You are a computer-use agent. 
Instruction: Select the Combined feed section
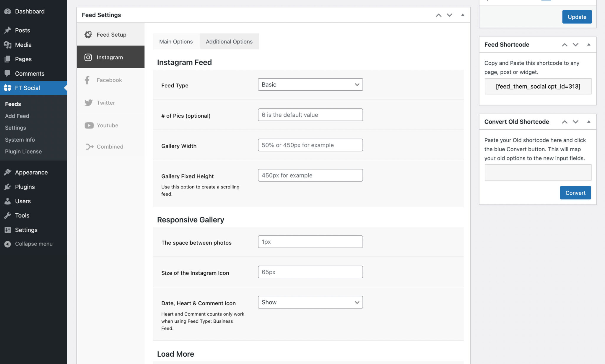pyautogui.click(x=111, y=147)
